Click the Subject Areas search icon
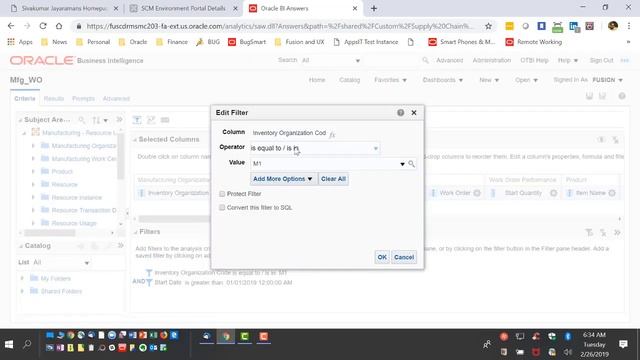Screen dimensions: 640x360 pyautogui.click(x=82, y=120)
